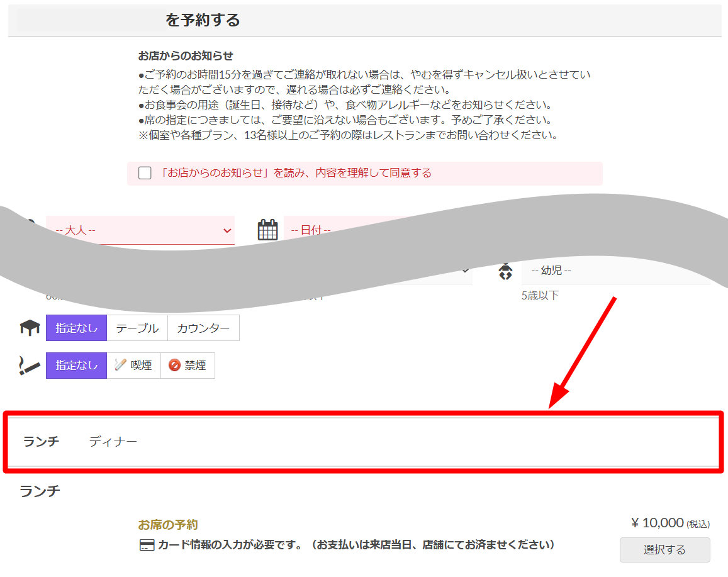
Task: Check the 「お店からのお知らせ」 agreement checkbox
Action: (x=145, y=173)
